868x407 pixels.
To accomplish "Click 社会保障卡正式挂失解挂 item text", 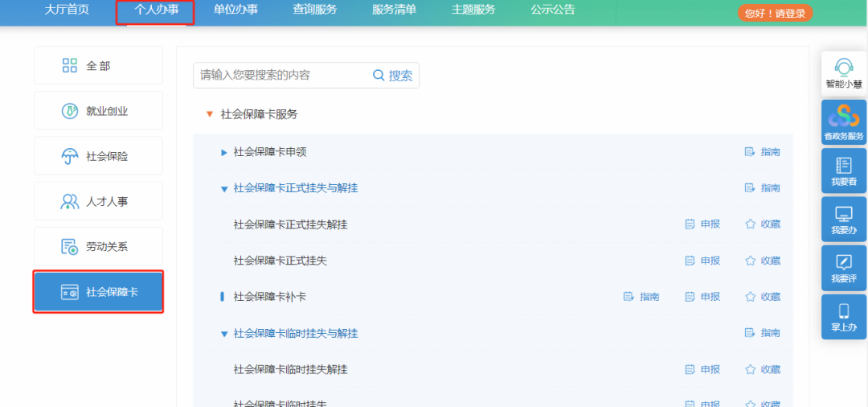I will [x=291, y=224].
